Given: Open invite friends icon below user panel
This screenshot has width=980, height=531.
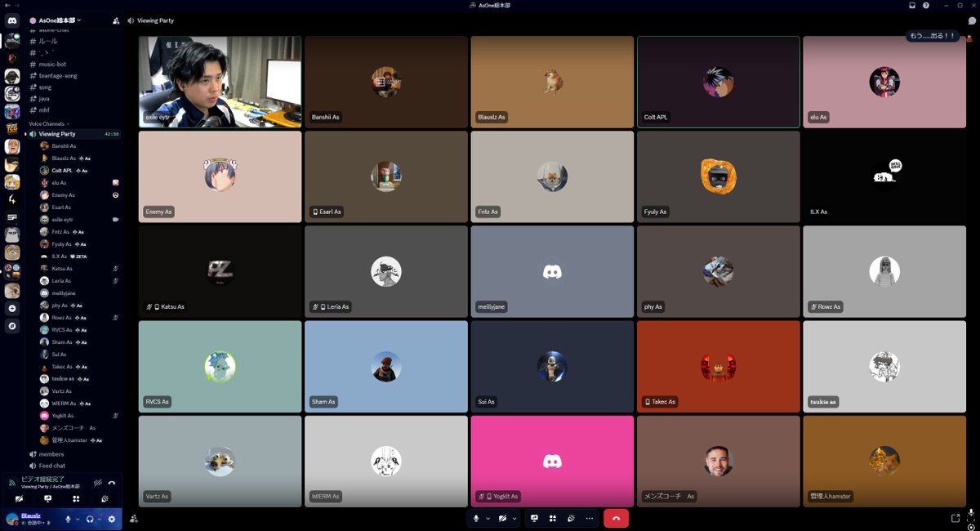Looking at the screenshot, I should (x=133, y=518).
